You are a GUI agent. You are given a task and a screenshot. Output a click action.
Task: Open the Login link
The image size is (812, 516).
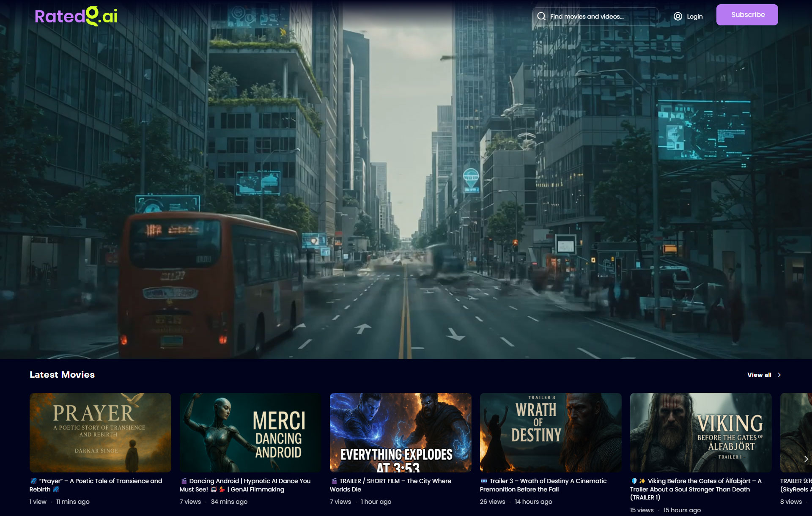tap(694, 16)
